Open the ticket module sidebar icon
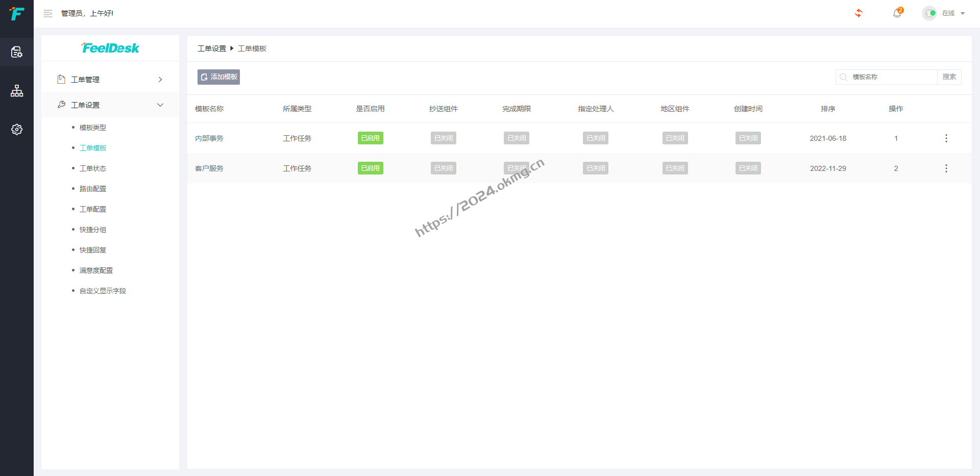Image resolution: width=980 pixels, height=476 pixels. tap(17, 52)
